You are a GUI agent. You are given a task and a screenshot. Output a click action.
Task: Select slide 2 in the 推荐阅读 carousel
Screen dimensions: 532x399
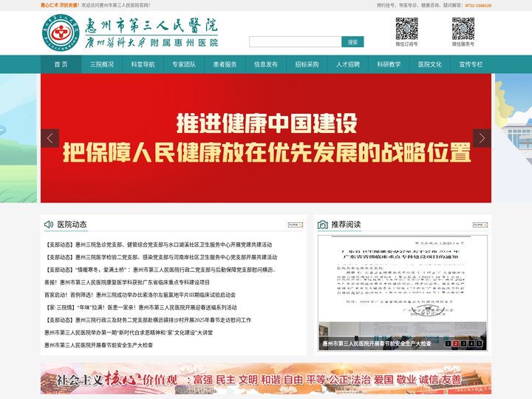coord(456,344)
